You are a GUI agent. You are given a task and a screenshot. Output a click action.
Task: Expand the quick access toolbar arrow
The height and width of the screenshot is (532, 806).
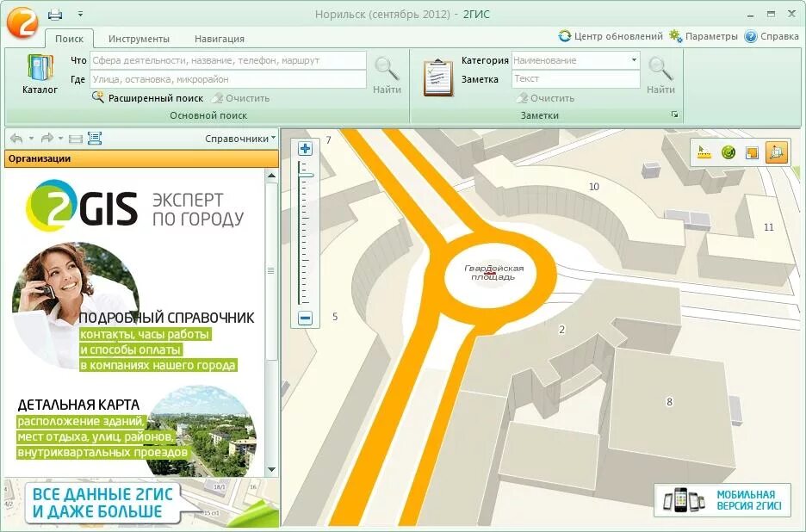pyautogui.click(x=80, y=15)
